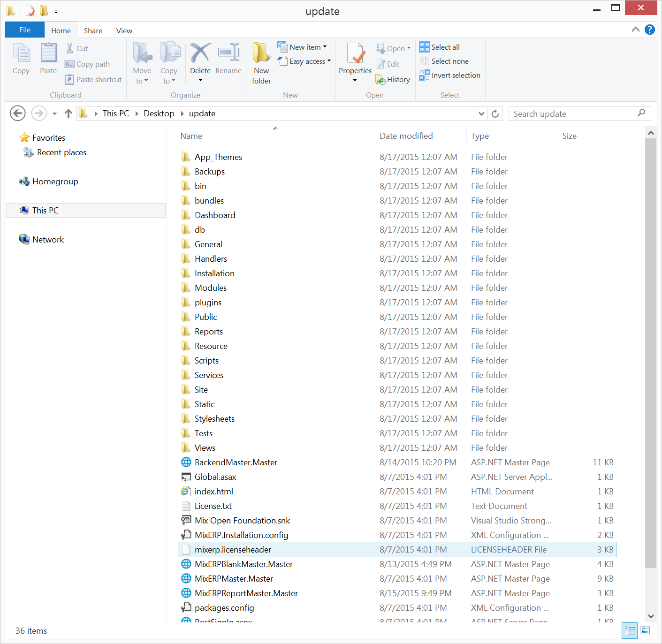Switch to the Home ribbon tab

click(x=61, y=30)
